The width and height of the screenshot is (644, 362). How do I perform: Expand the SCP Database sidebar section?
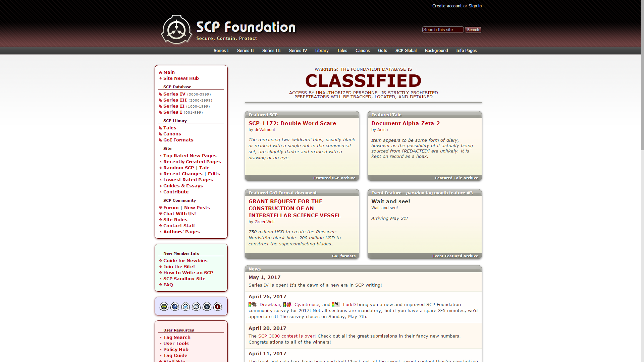[177, 86]
